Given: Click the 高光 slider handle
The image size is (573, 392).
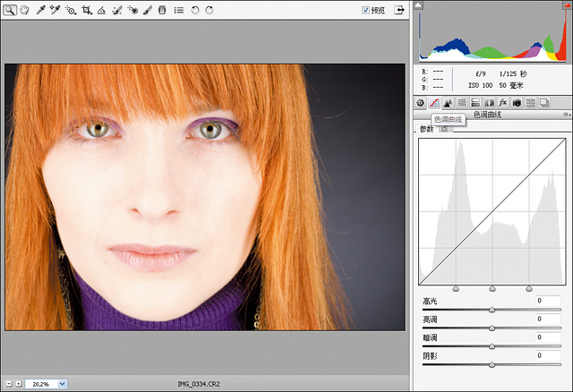Looking at the screenshot, I should point(492,310).
